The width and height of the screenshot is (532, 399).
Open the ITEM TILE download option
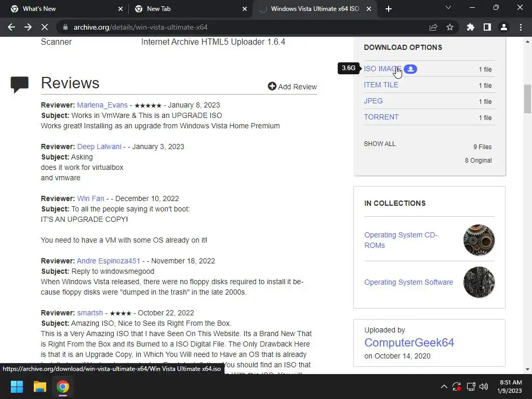coord(381,85)
